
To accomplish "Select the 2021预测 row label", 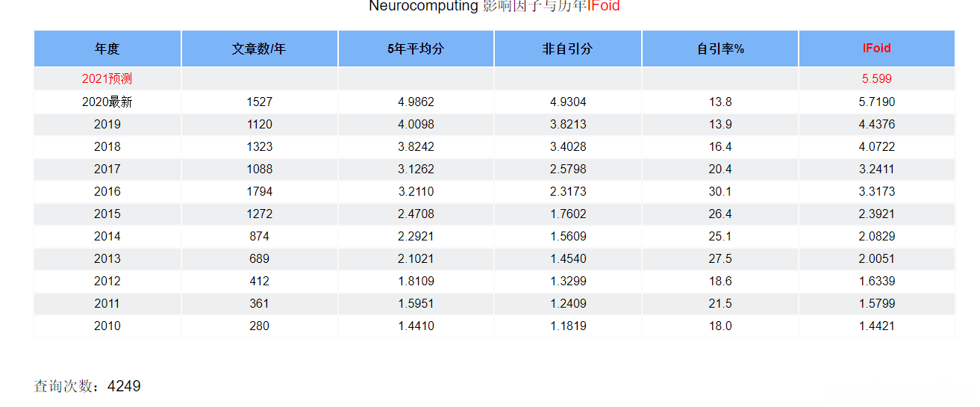I will click(x=107, y=78).
